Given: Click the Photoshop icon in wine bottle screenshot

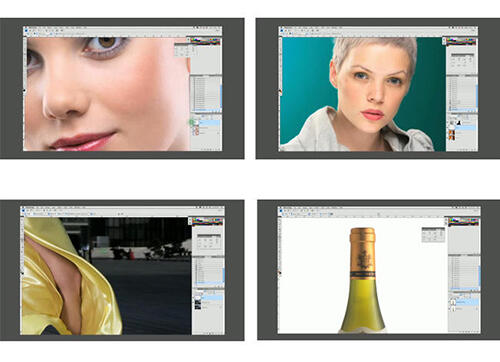Looking at the screenshot, I should pos(281,210).
